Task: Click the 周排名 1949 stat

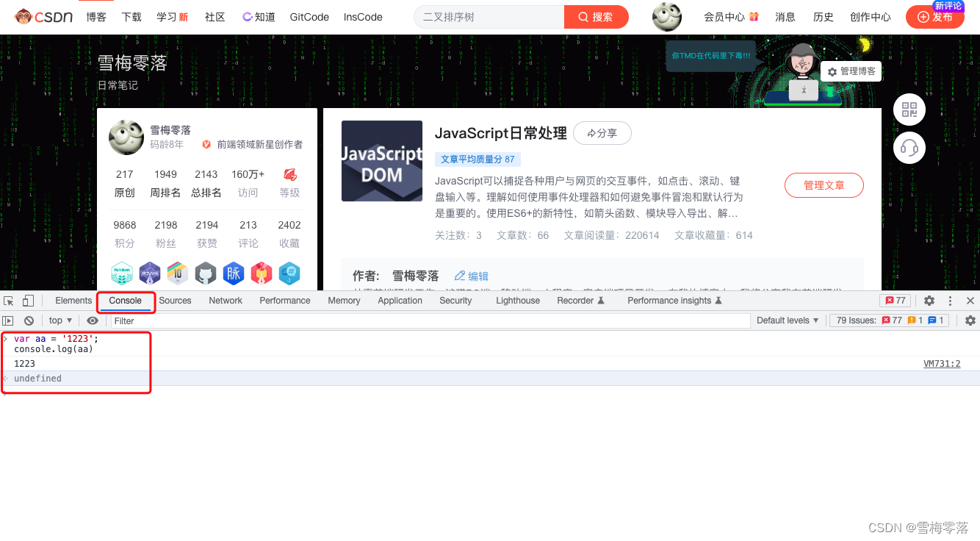Action: 165,184
